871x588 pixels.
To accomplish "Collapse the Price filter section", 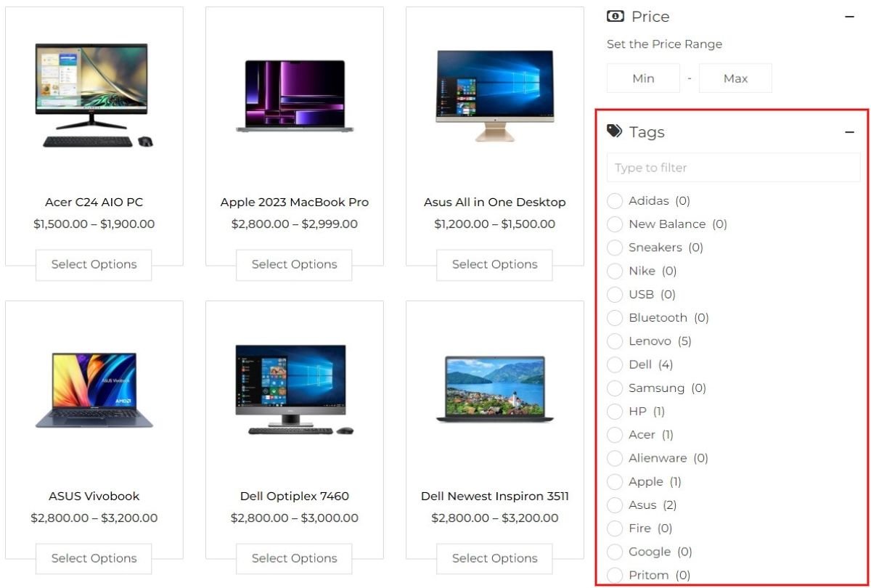I will (850, 17).
